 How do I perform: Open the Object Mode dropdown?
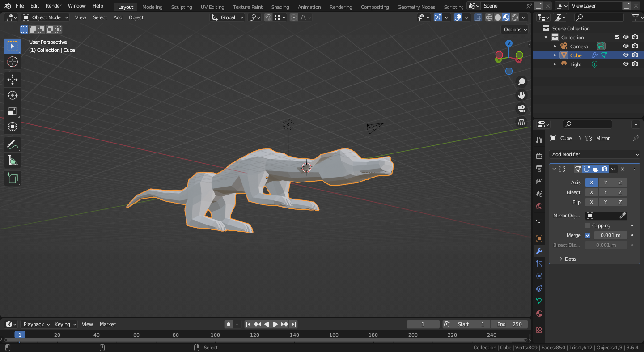[46, 17]
